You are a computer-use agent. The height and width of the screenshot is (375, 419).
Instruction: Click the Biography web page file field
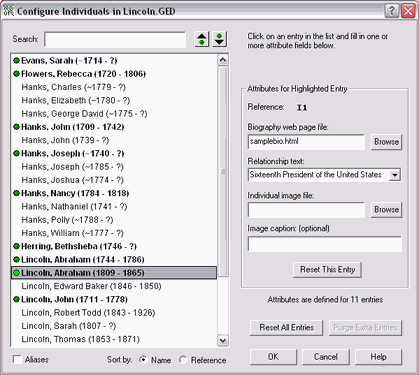tap(306, 142)
